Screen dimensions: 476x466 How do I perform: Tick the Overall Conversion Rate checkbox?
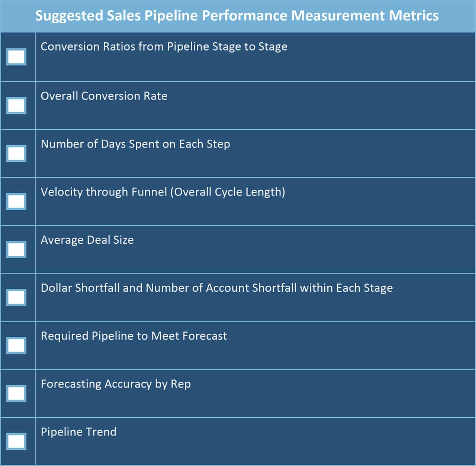(16, 106)
